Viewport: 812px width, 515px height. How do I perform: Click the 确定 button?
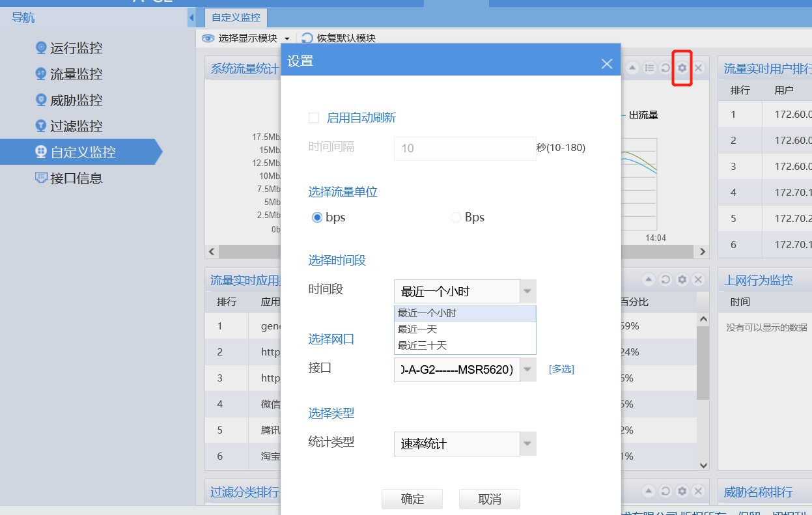point(412,499)
